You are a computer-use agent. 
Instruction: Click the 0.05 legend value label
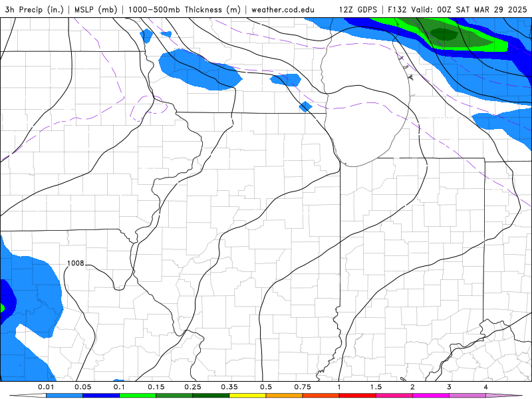pyautogui.click(x=82, y=387)
